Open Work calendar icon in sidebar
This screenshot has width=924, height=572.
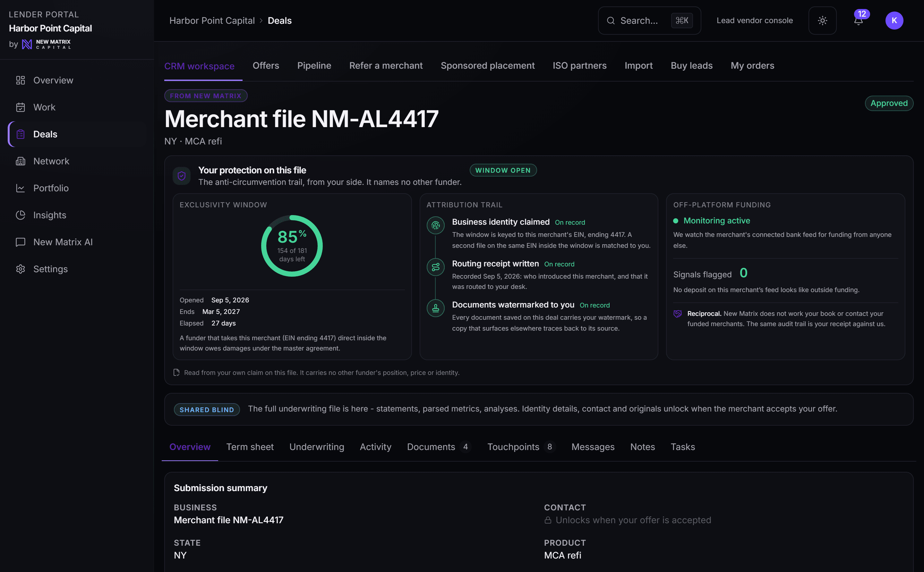point(21,107)
